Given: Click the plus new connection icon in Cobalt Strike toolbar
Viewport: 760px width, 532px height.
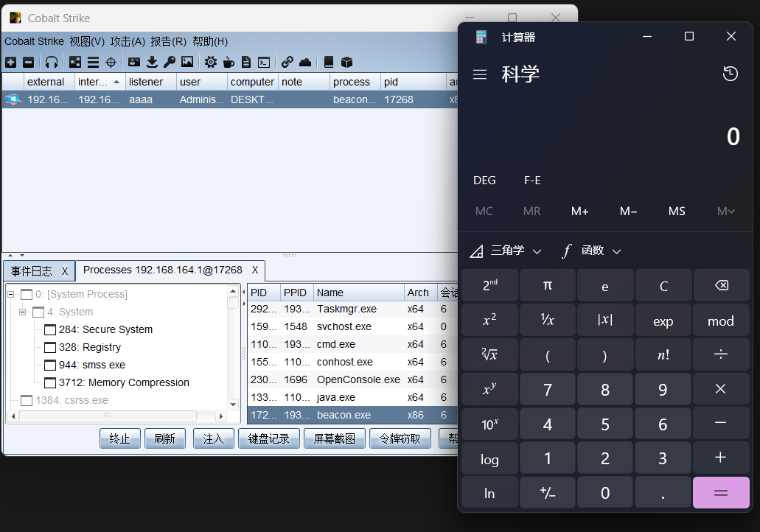Looking at the screenshot, I should (x=10, y=62).
